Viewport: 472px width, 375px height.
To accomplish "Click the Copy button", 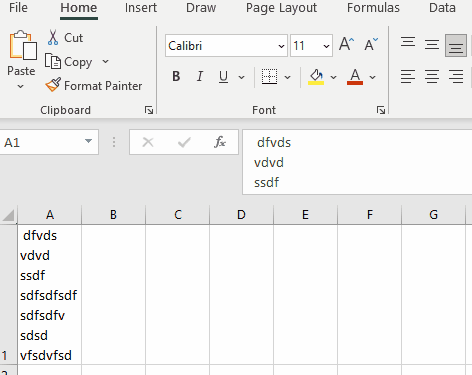I will (x=69, y=62).
